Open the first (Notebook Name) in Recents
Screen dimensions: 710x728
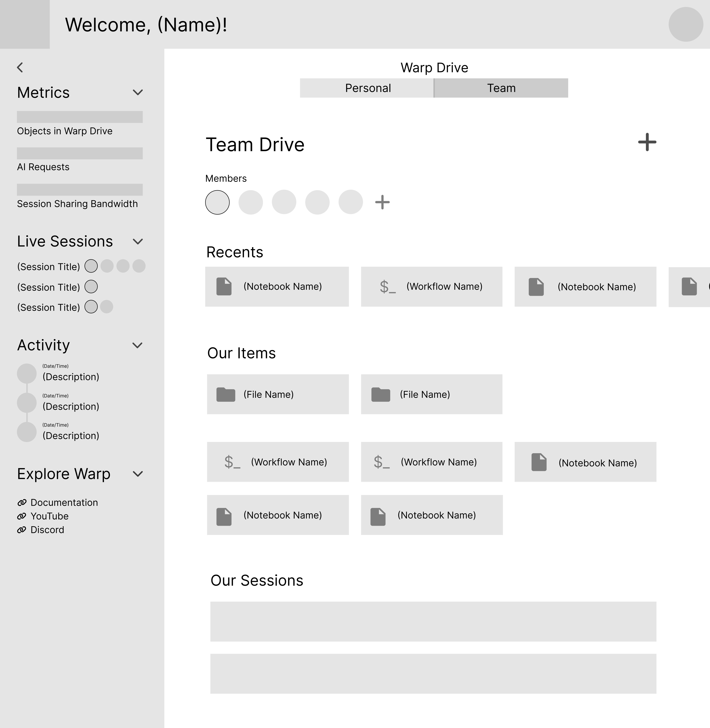click(x=277, y=286)
